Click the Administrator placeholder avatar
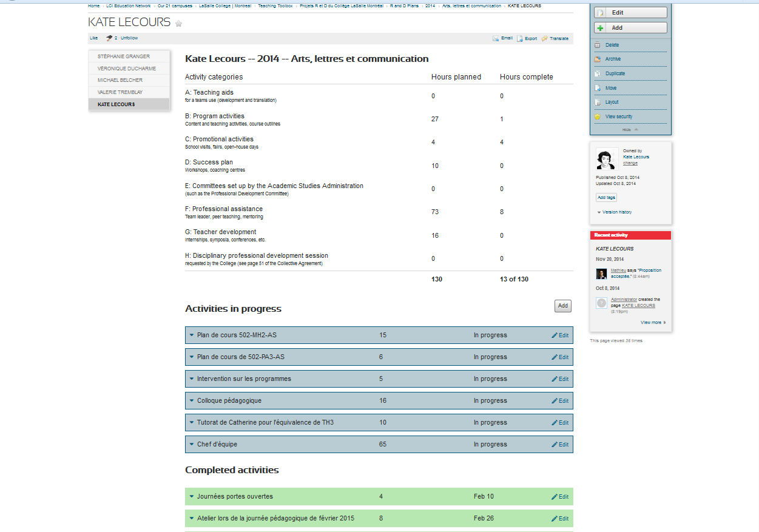The height and width of the screenshot is (532, 759). pyautogui.click(x=601, y=303)
